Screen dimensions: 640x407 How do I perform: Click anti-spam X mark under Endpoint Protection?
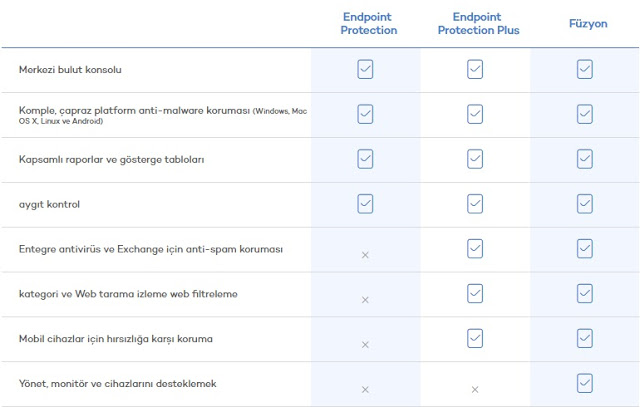pos(365,255)
